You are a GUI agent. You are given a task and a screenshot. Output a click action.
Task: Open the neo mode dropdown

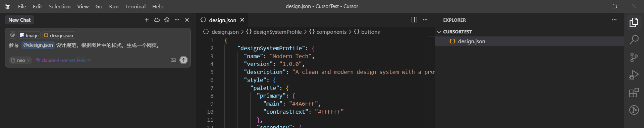20,60
